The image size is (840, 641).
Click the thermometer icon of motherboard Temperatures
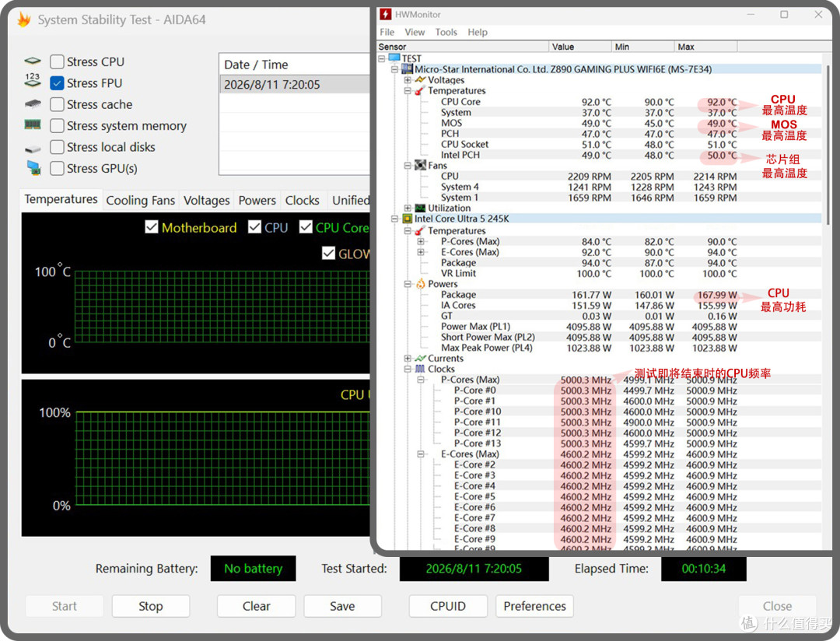(x=421, y=90)
